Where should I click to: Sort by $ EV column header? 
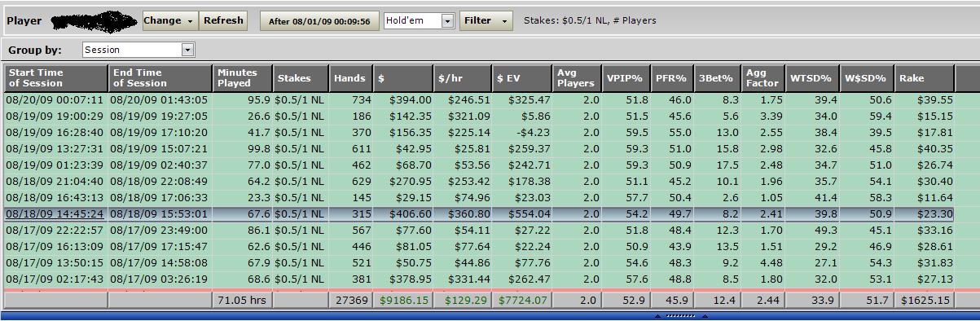pos(522,78)
